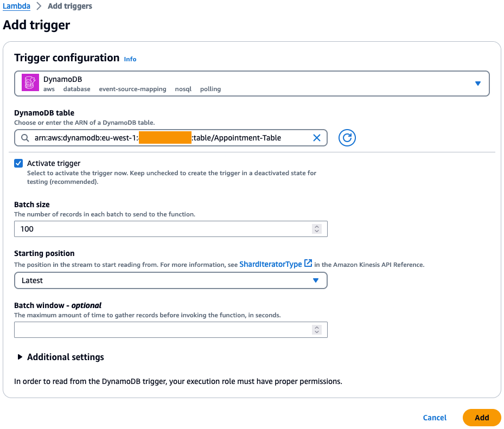Uncheck the Activate trigger checkbox
Viewport: 504px width, 429px height.
[x=18, y=163]
